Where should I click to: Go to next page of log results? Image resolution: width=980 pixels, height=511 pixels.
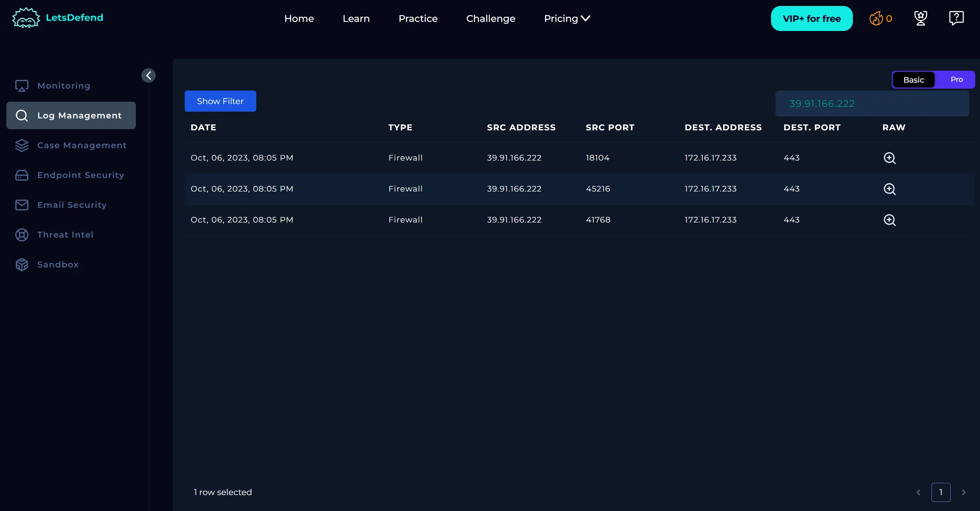click(963, 492)
